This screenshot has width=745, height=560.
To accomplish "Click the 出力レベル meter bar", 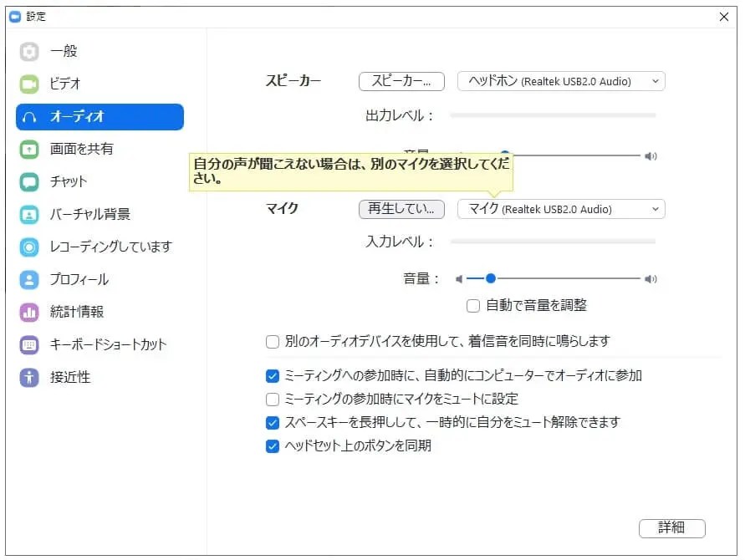I will [x=553, y=115].
